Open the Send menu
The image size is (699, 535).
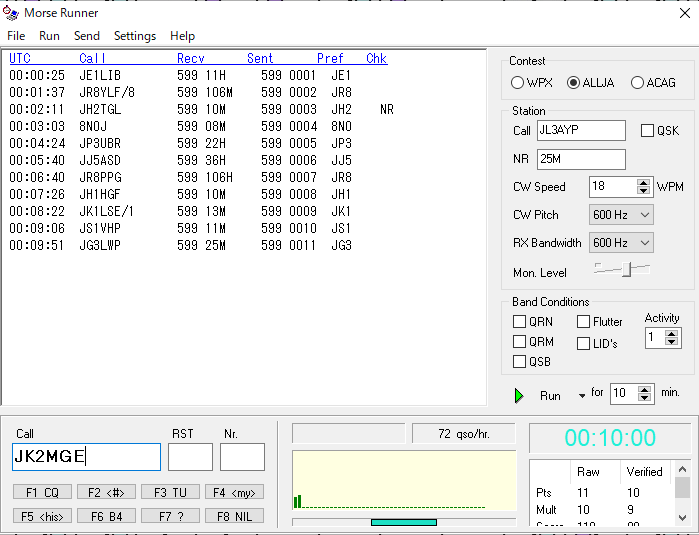(x=86, y=36)
